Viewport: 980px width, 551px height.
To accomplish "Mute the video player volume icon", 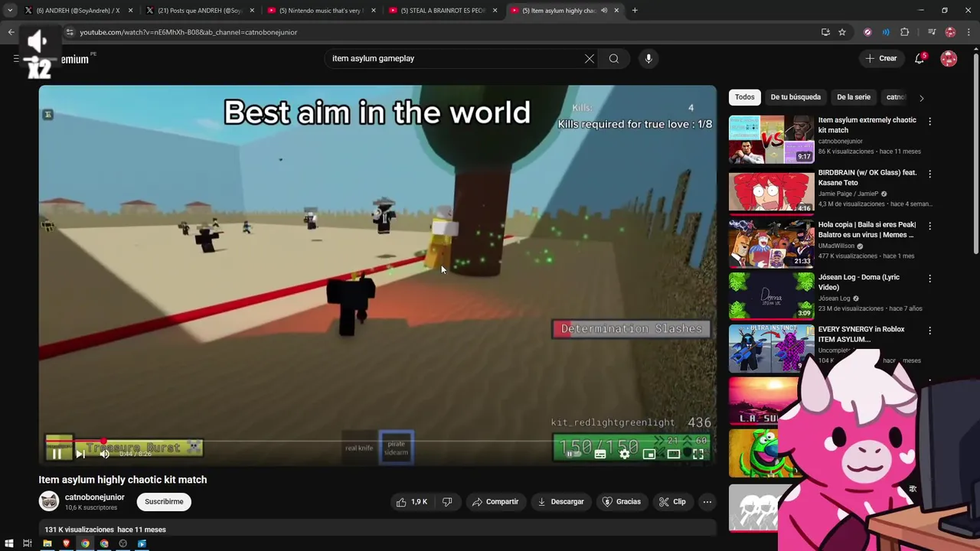I will pyautogui.click(x=105, y=454).
